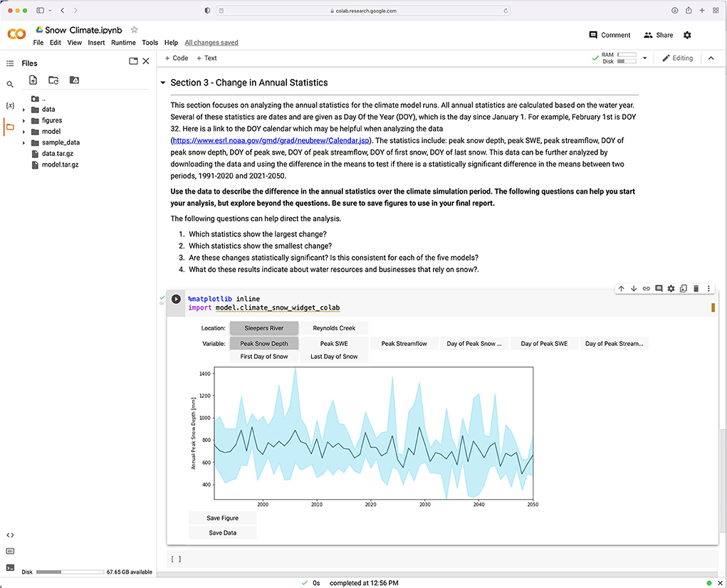Open the View menu
Screen dimensions: 727x588
coord(74,43)
